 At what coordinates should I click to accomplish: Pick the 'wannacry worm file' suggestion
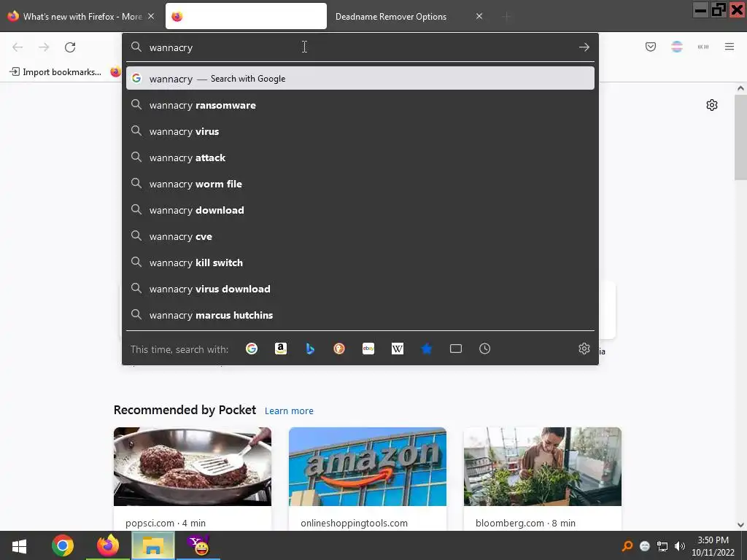[360, 184]
